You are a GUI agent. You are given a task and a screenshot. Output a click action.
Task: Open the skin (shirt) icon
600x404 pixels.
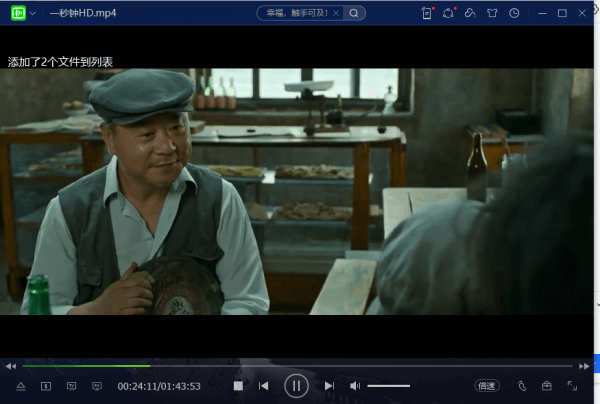pyautogui.click(x=492, y=13)
